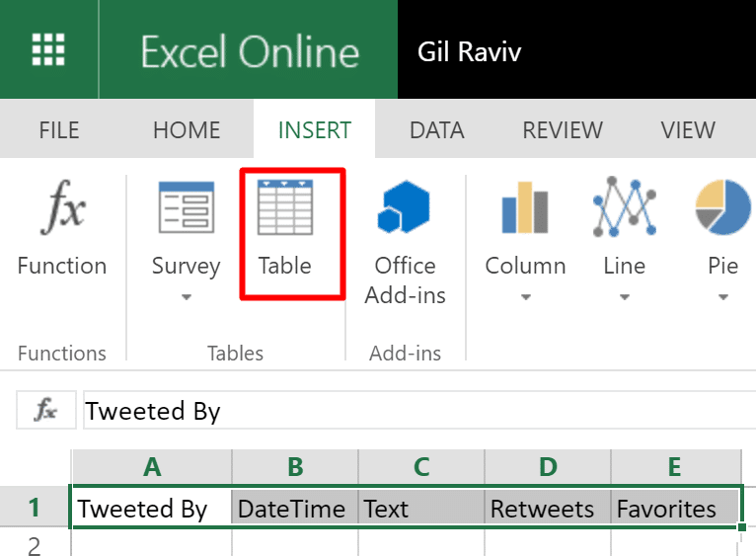The width and height of the screenshot is (756, 556).
Task: Select column D header
Action: (548, 467)
